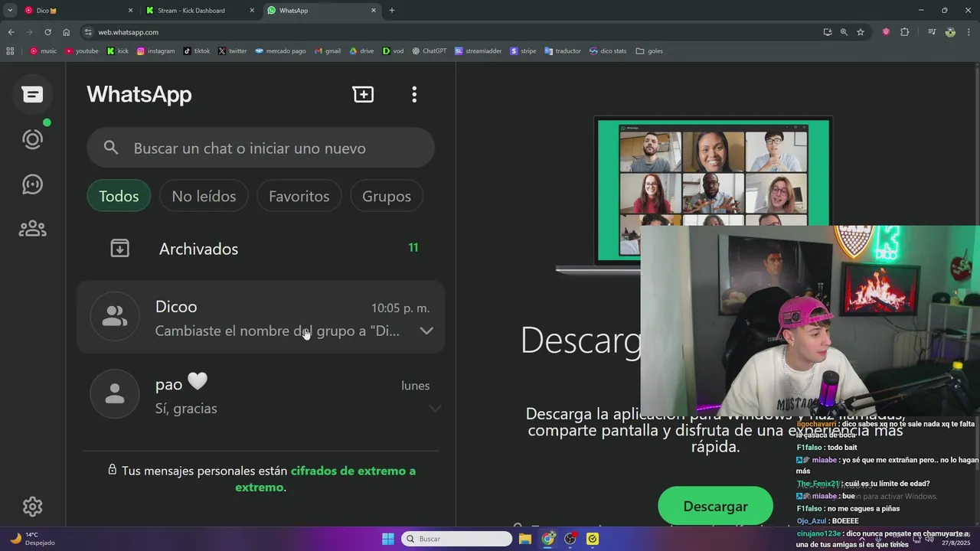Viewport: 980px width, 551px height.
Task: Open WhatsApp Settings gear
Action: 32,507
